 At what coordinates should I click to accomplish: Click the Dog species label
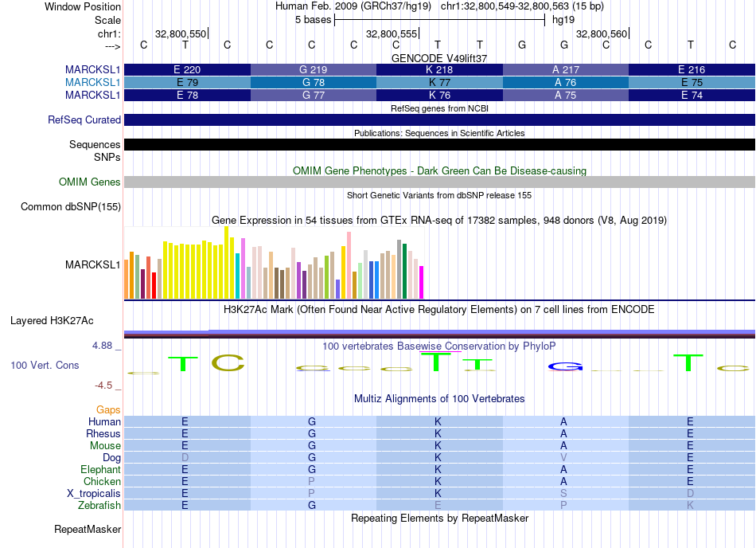pos(111,457)
